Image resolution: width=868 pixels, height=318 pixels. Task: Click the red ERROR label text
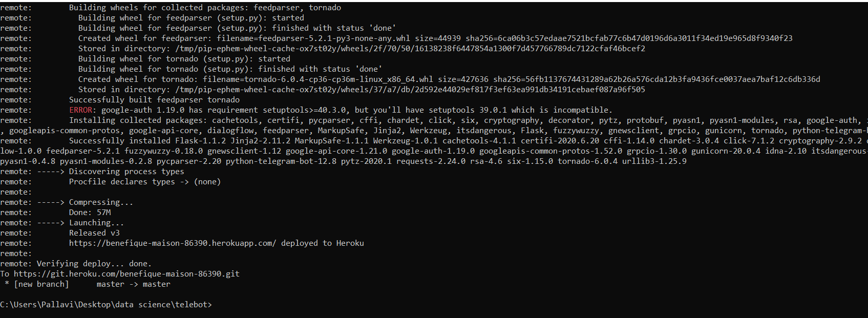81,110
